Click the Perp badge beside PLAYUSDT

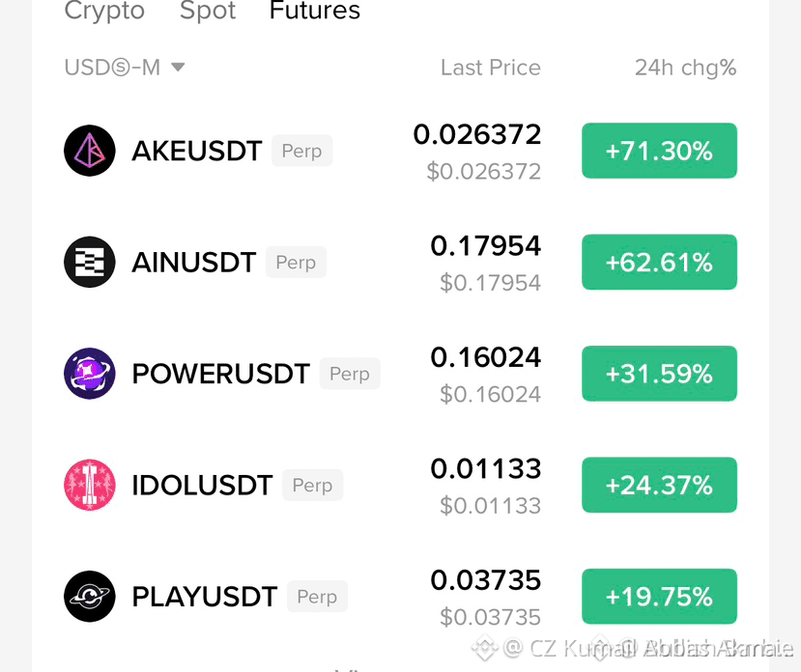[317, 596]
